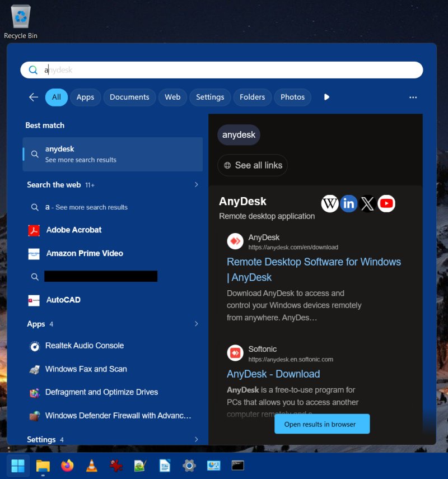Open VLC media player from the taskbar

pos(92,466)
